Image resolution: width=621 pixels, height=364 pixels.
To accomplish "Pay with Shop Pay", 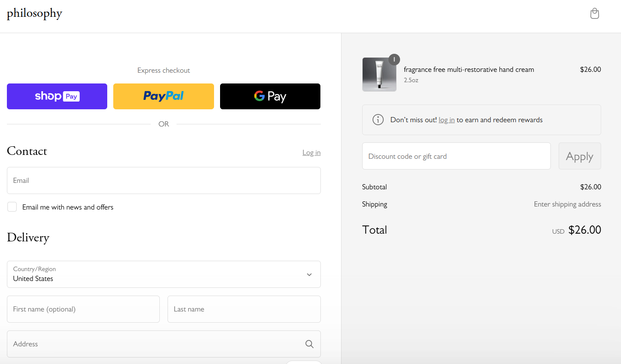I will click(57, 96).
